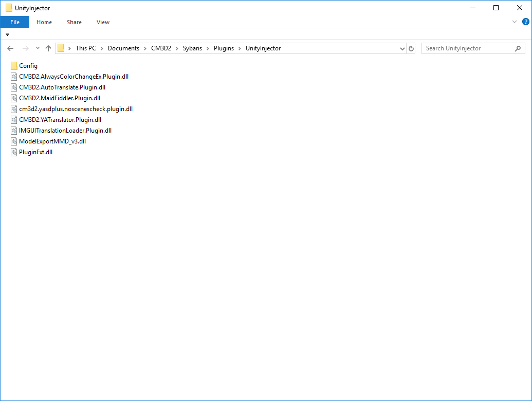The image size is (532, 401).
Task: Select cm3d2.yasdplus.noscenescheck.plugin.dll file name
Action: tap(76, 109)
